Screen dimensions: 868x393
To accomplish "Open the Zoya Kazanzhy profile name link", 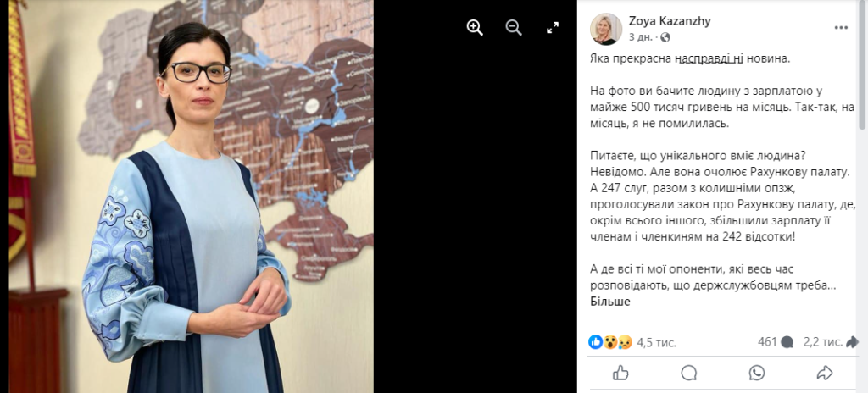I will point(670,21).
